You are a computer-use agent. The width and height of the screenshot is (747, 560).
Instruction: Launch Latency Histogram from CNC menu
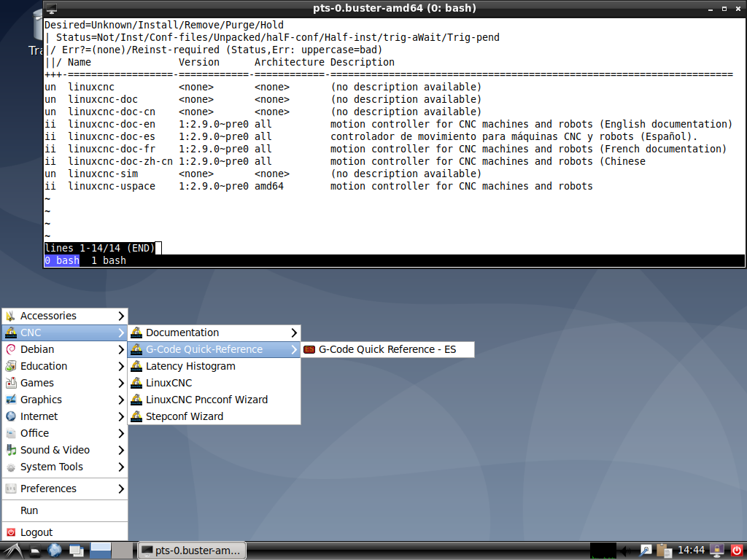pyautogui.click(x=214, y=366)
